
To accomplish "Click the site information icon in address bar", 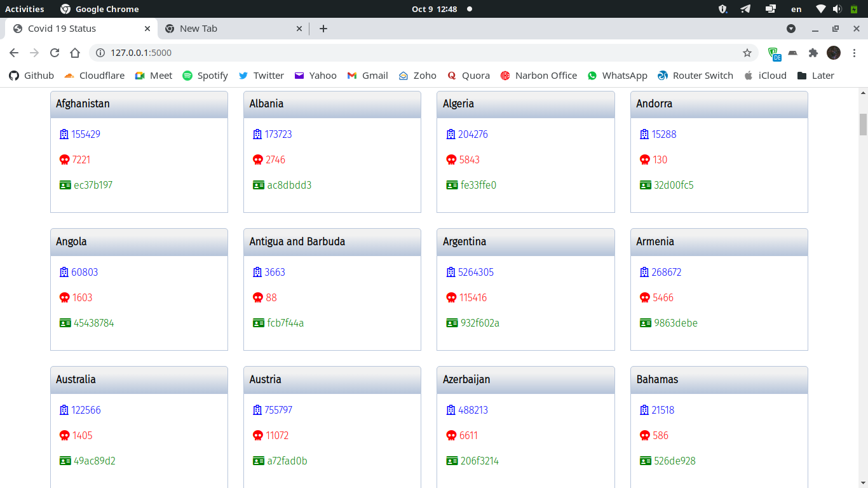I will 100,53.
